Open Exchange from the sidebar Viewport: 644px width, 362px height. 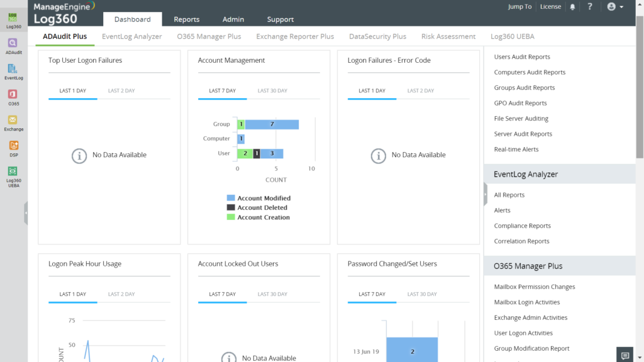tap(14, 123)
